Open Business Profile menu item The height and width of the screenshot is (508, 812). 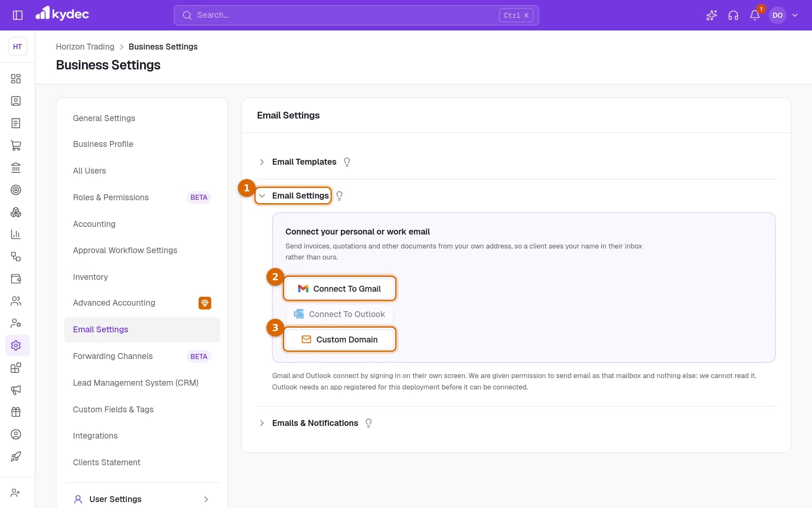pyautogui.click(x=142, y=144)
